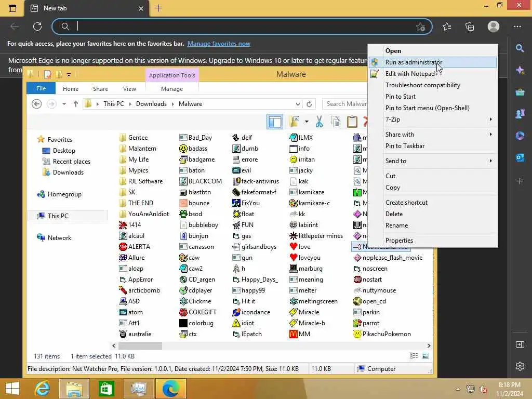Select the COKEGIFT file icon

(x=198, y=312)
